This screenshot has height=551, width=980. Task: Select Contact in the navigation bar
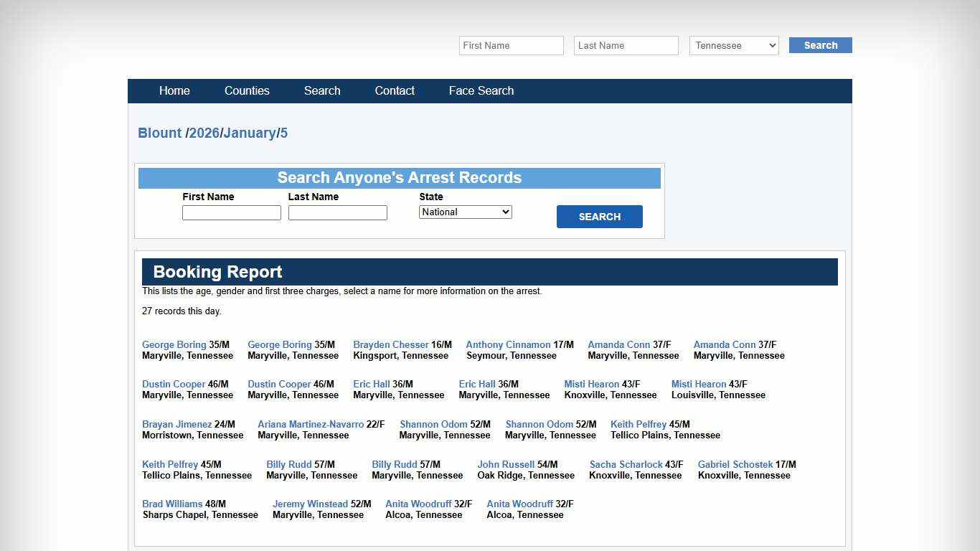pos(395,91)
